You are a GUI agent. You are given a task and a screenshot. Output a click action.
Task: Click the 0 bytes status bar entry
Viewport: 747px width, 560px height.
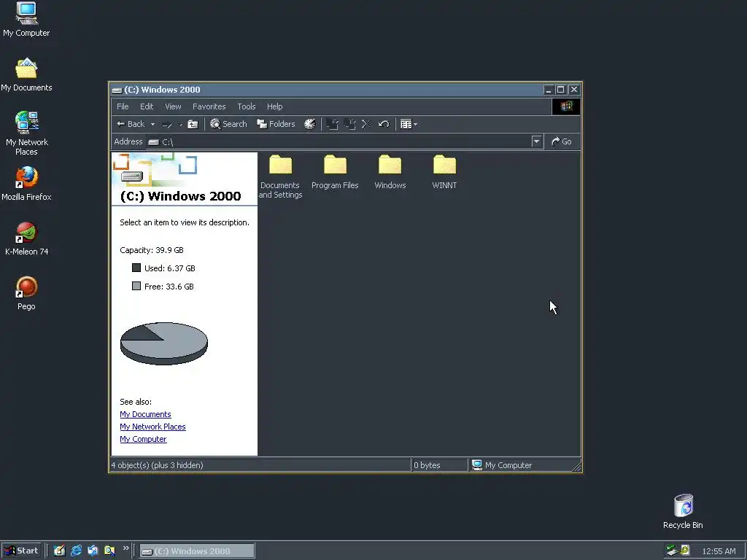(x=427, y=465)
